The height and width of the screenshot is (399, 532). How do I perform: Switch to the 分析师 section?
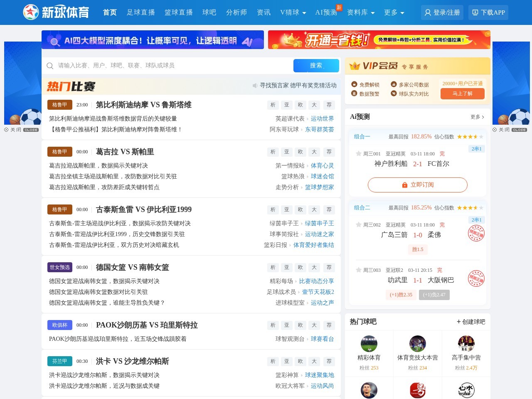tap(236, 12)
